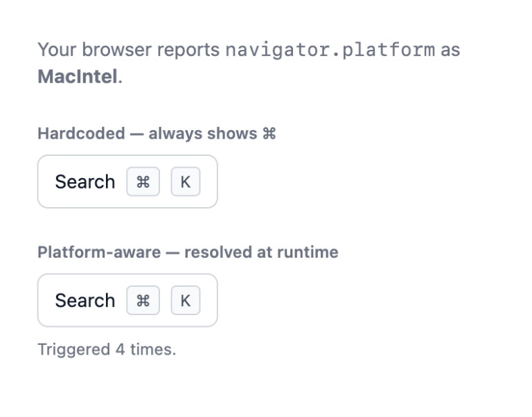Click the word 'times.' in the counter line
The height and width of the screenshot is (417, 532).
(x=153, y=350)
